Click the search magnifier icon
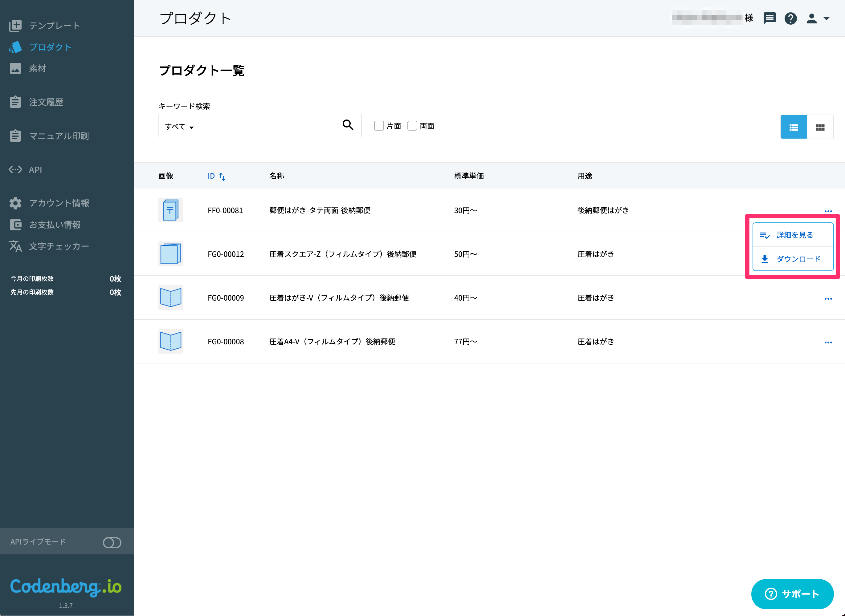 [348, 125]
